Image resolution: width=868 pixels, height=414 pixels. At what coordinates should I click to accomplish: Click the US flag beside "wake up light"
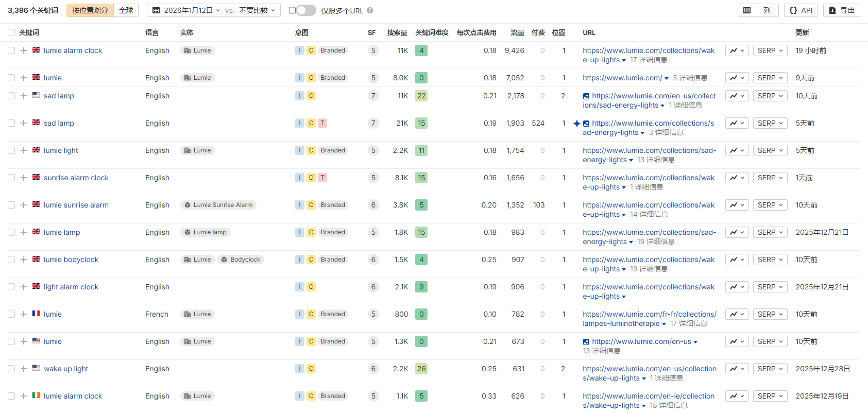pyautogui.click(x=36, y=368)
